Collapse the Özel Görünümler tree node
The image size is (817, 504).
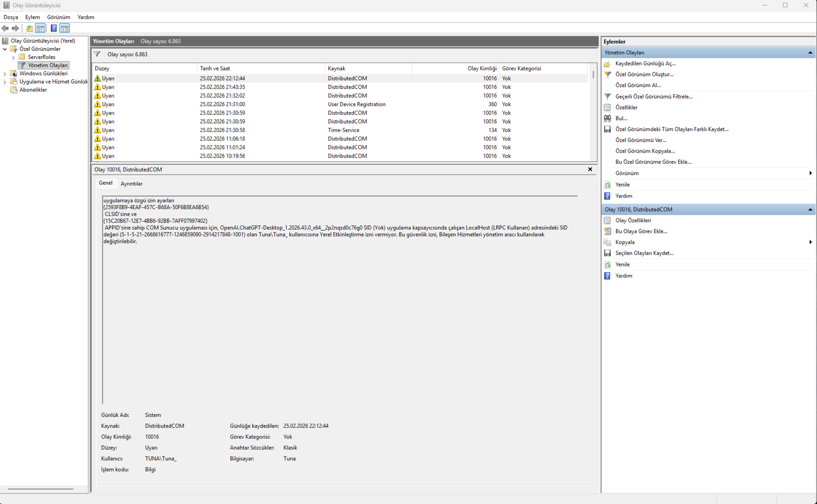(5, 49)
